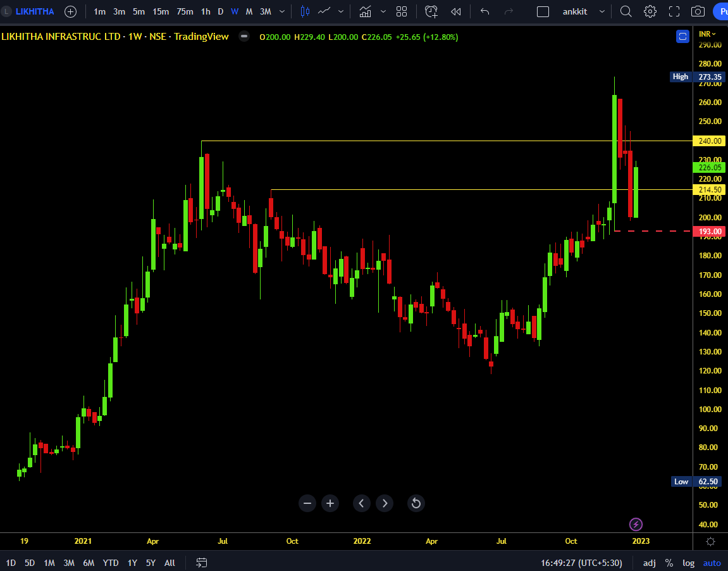This screenshot has height=571, width=728.
Task: Click the 16:49:27 (UTC+5:30) timezone
Action: coord(581,563)
